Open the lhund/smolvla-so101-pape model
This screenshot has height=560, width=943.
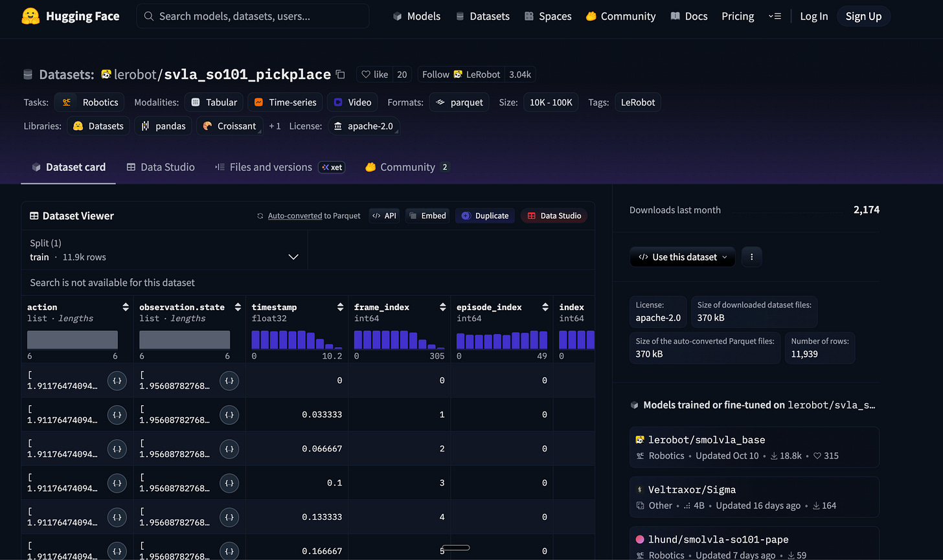coord(755,543)
